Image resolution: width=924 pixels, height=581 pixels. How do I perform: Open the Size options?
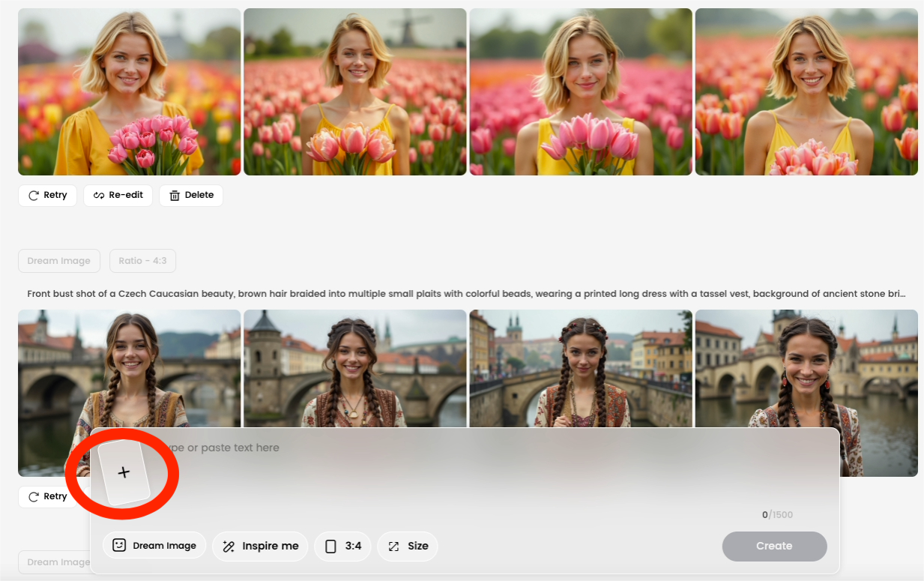click(x=408, y=546)
